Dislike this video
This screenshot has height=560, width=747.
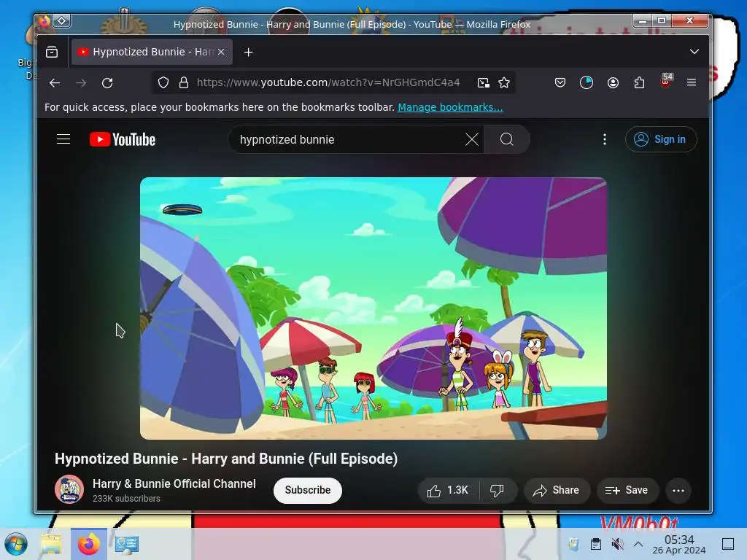pos(498,491)
